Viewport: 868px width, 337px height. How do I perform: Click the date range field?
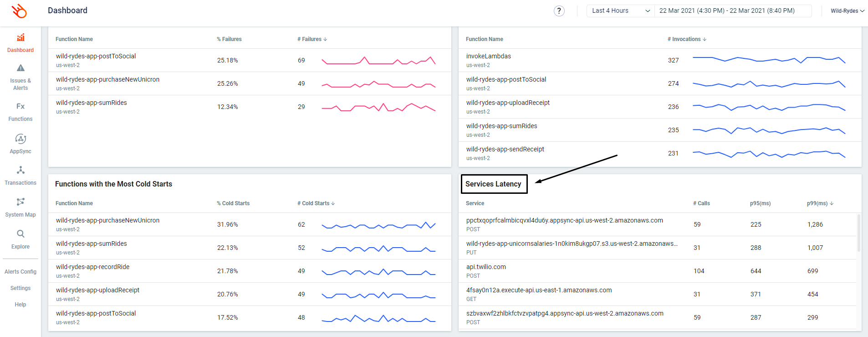click(733, 11)
